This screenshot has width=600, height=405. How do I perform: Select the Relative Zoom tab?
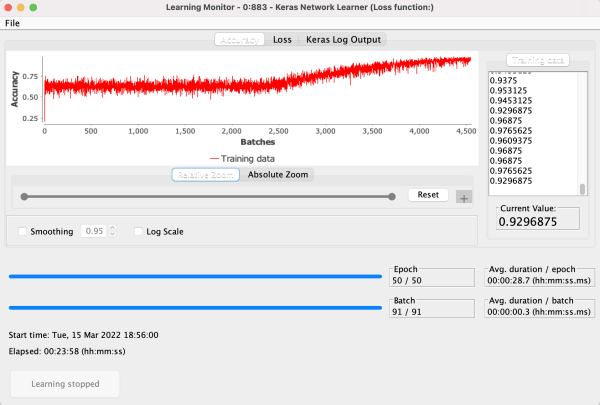[x=205, y=175]
